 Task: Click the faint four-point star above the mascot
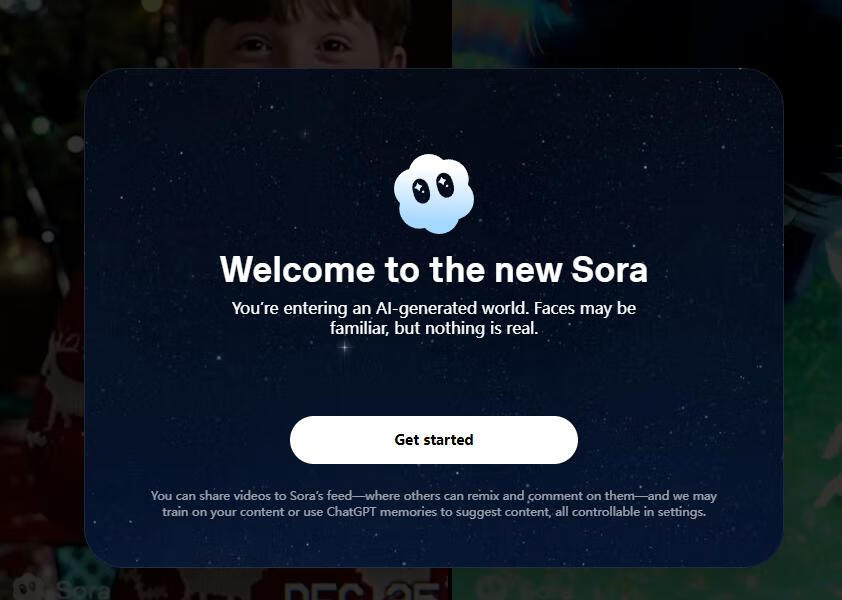[x=306, y=133]
